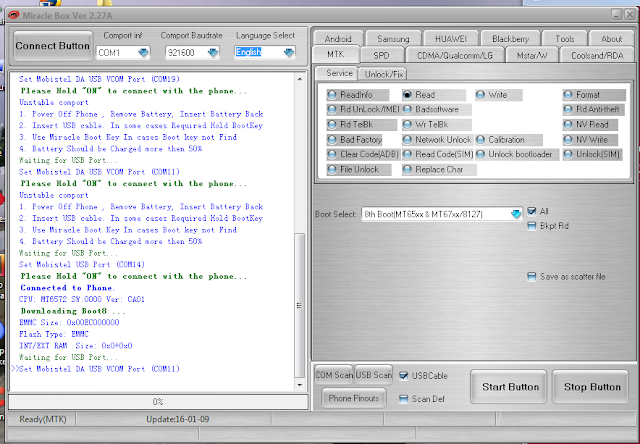The height and width of the screenshot is (444, 640).
Task: Open the Comport inf COM1 dropdown
Action: pyautogui.click(x=143, y=52)
